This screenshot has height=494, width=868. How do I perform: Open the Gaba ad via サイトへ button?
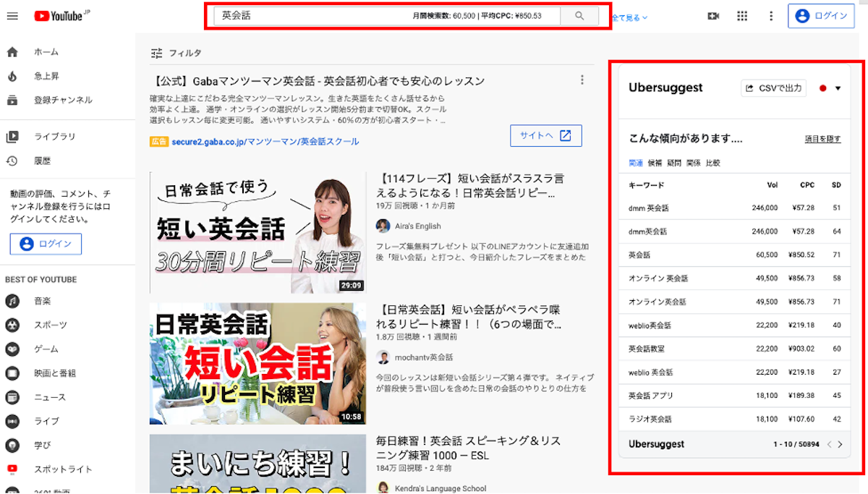(545, 135)
